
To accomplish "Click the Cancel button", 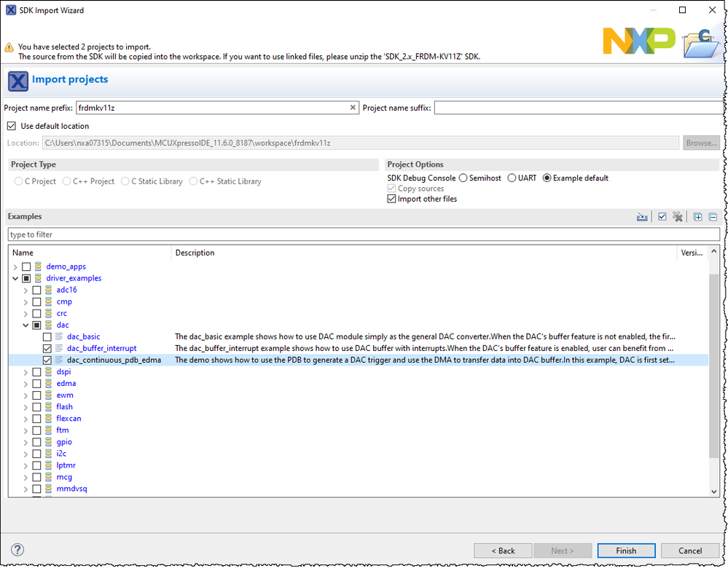I will click(690, 551).
